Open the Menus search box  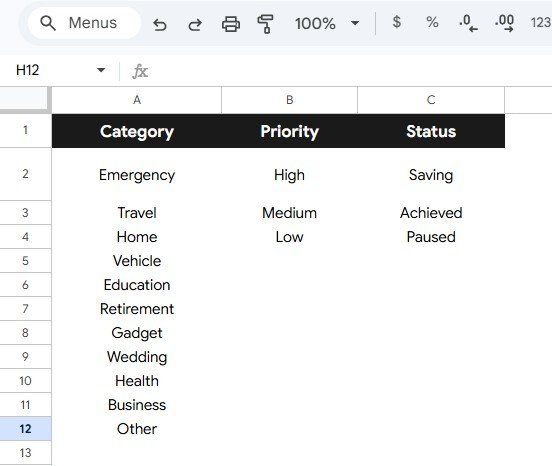[84, 23]
